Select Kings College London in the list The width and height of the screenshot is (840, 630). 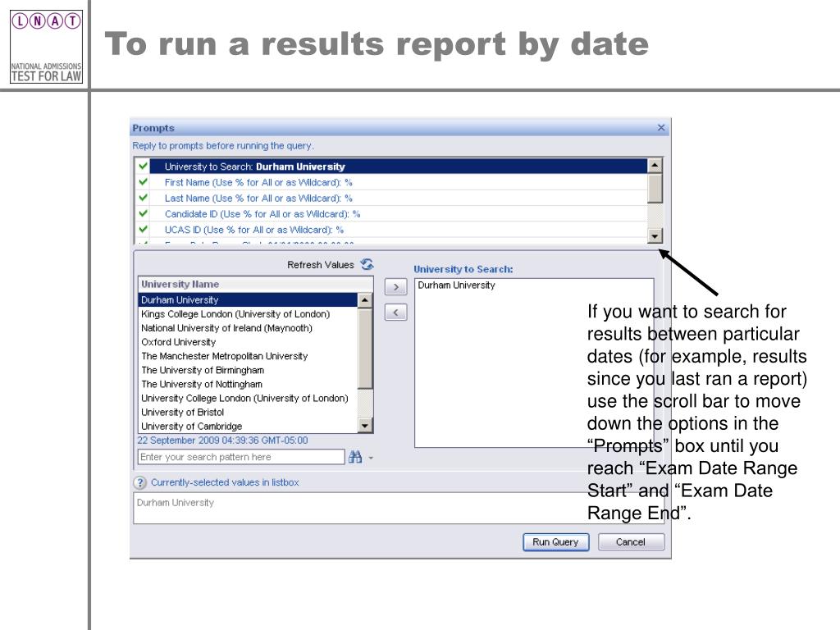tap(248, 314)
